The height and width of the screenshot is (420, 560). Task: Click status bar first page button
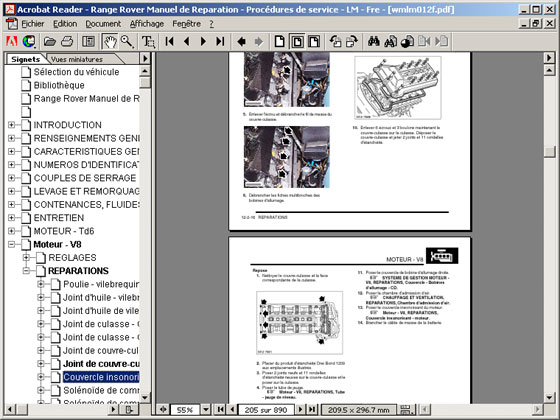point(220,409)
